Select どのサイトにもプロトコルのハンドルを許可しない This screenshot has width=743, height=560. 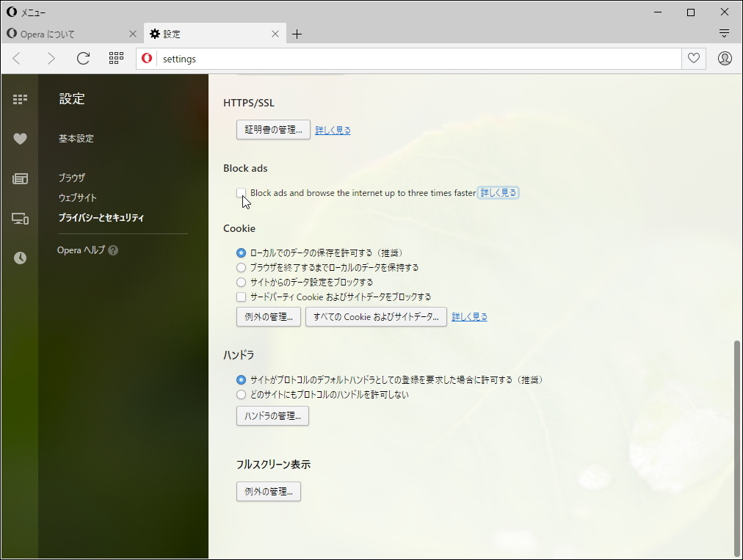pyautogui.click(x=241, y=394)
